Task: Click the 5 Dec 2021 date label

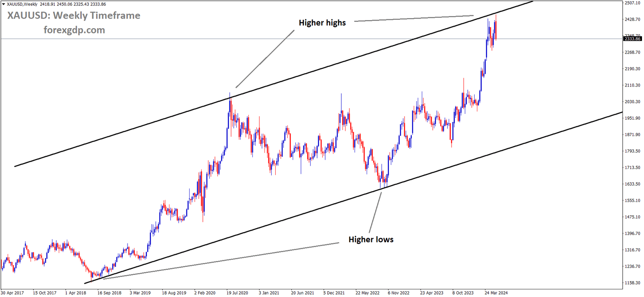Action: [x=334, y=293]
